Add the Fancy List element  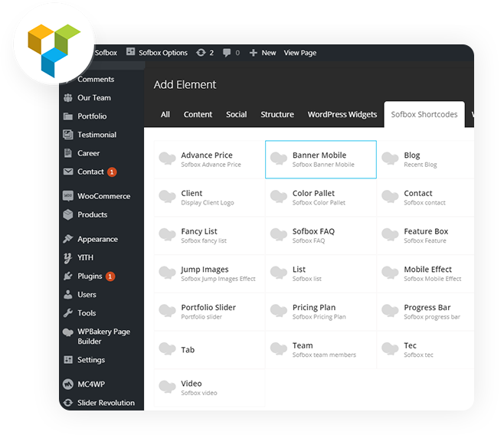(210, 235)
